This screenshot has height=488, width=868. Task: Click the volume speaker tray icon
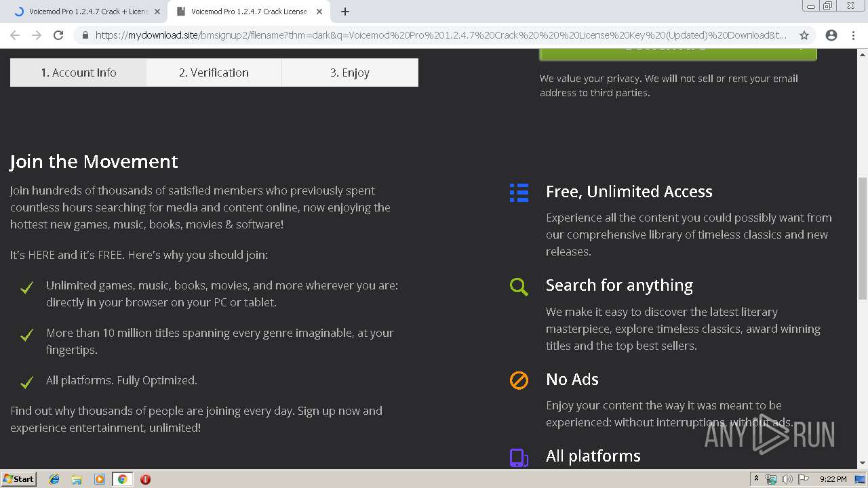(787, 479)
